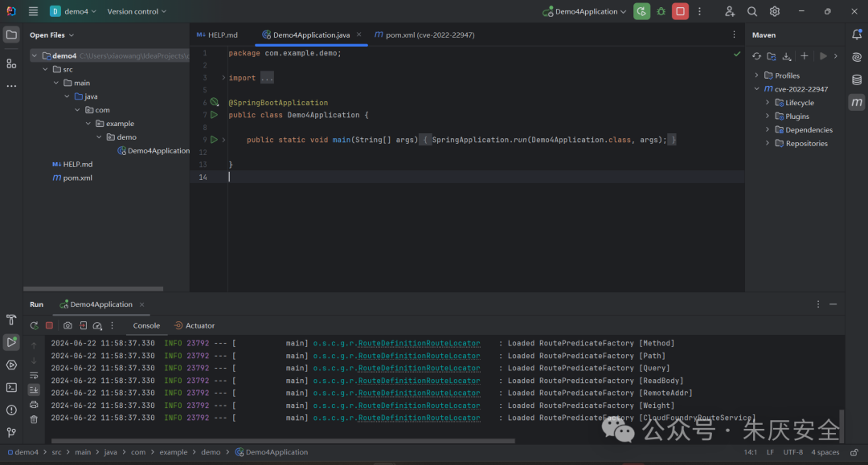Clear all console output trash icon
This screenshot has height=465, width=868.
34,420
